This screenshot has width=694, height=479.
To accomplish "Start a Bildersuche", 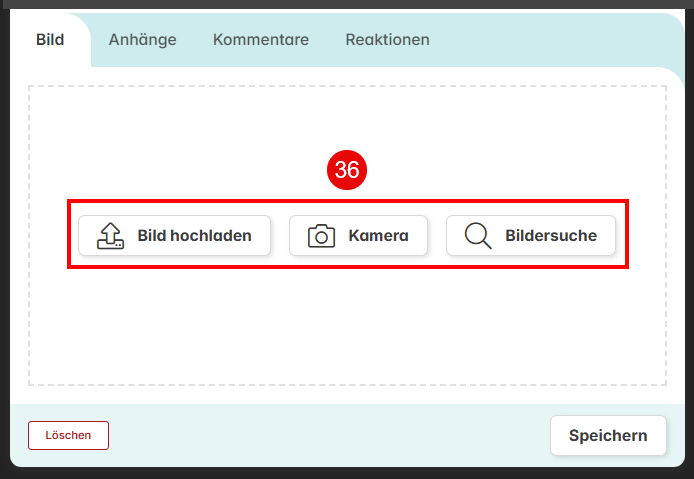I will click(x=531, y=236).
